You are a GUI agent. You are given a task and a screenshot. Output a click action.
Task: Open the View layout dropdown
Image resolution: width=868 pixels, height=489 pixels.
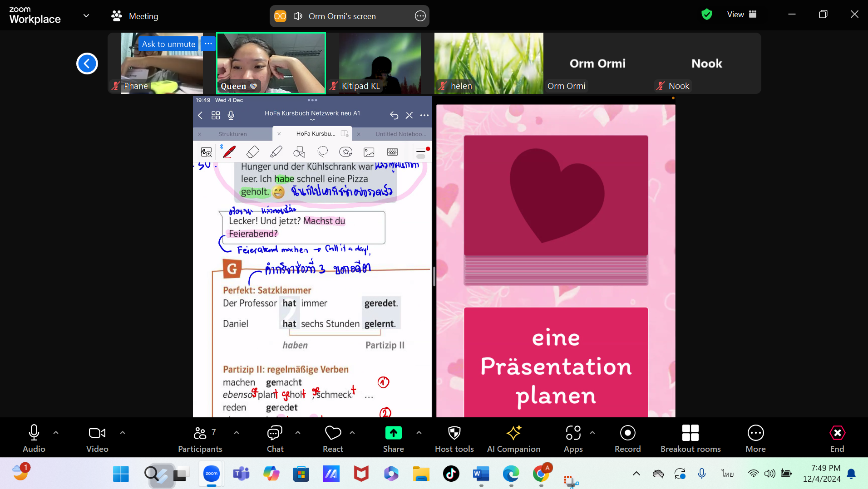coord(741,15)
